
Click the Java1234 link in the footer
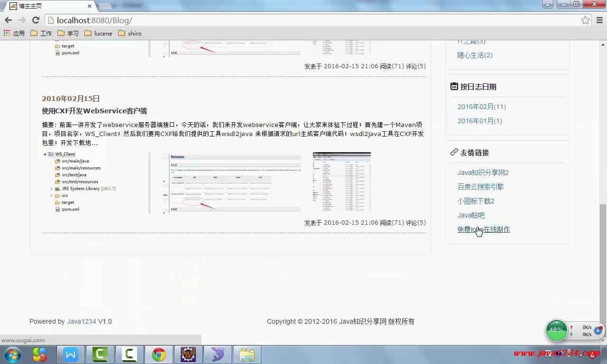click(x=81, y=321)
